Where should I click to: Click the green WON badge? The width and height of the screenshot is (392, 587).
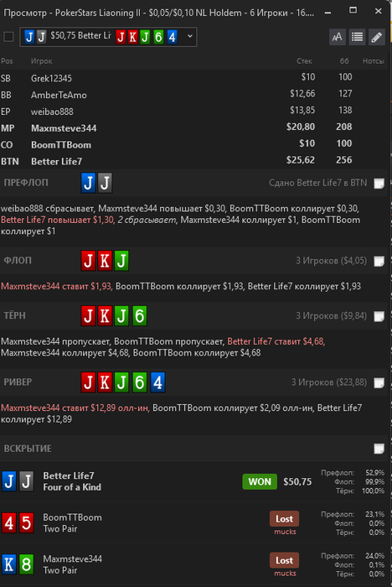260,481
